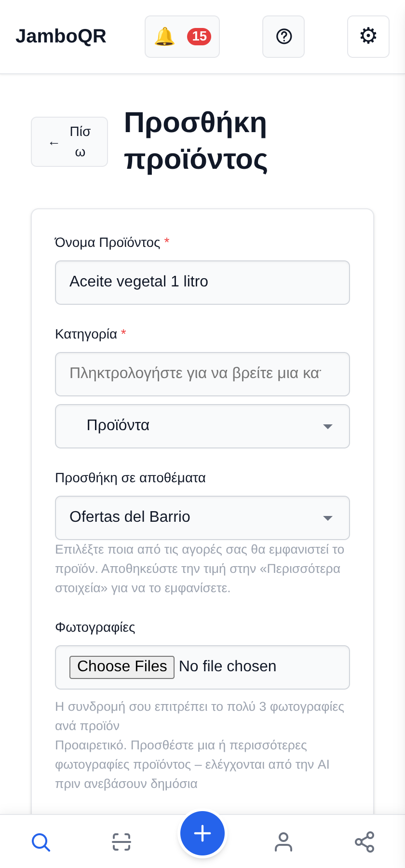The height and width of the screenshot is (868, 405).
Task: Click the Φωτογραφίες label
Action: [x=95, y=627]
